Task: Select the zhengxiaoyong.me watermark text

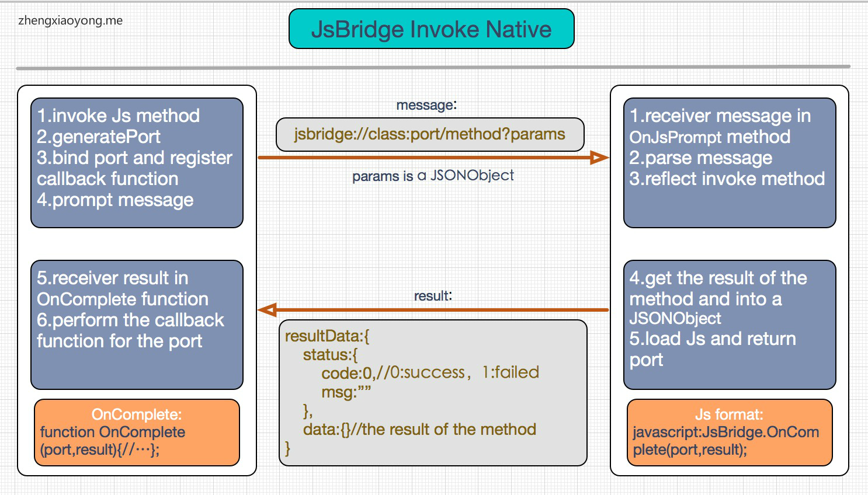Action: coord(71,20)
